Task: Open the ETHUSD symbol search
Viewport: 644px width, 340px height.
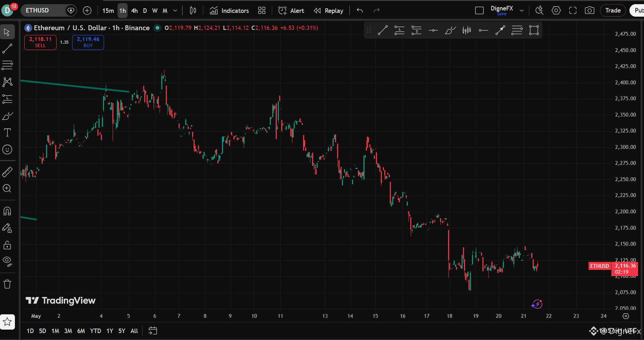Action: coord(44,10)
